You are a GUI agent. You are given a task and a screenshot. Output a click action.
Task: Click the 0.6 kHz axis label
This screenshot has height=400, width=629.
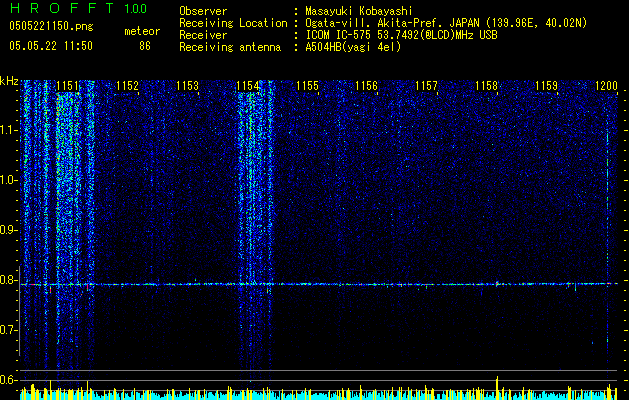pos(9,380)
